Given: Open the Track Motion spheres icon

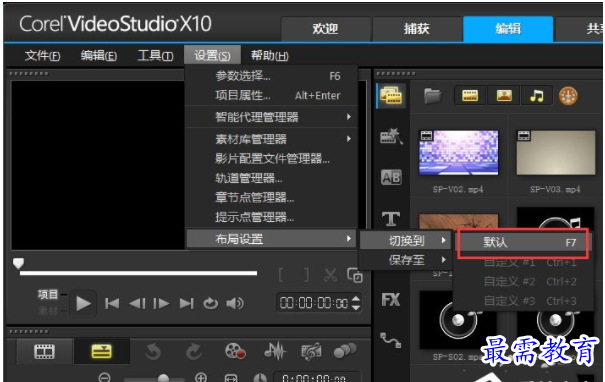Looking at the screenshot, I should click(345, 350).
